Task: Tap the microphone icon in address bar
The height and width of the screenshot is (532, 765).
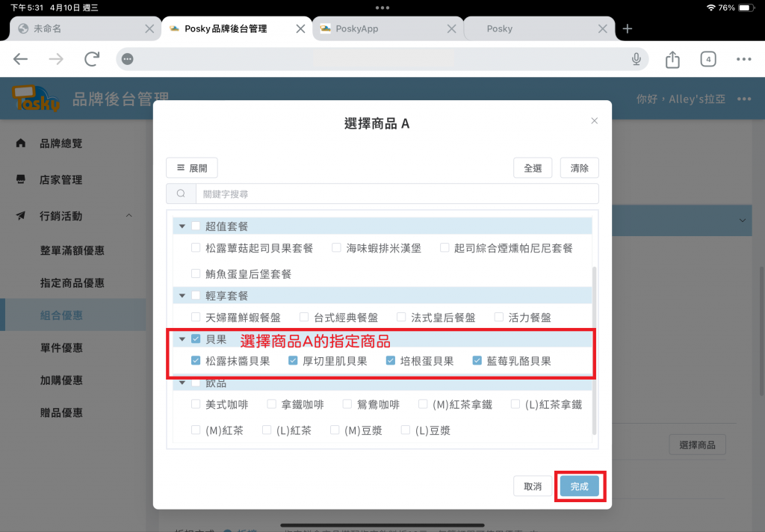Action: (x=637, y=59)
